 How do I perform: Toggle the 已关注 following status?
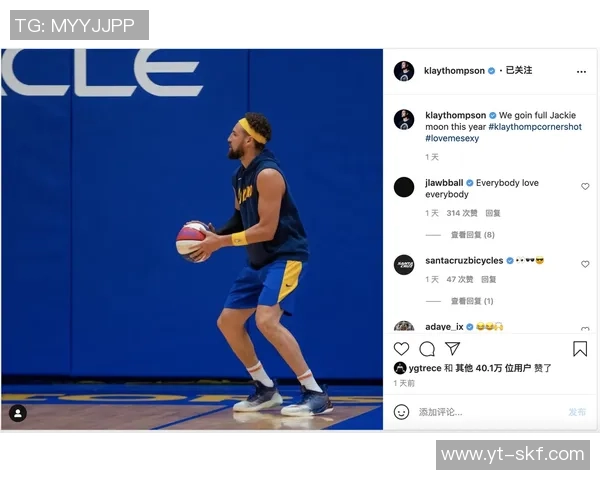[519, 70]
